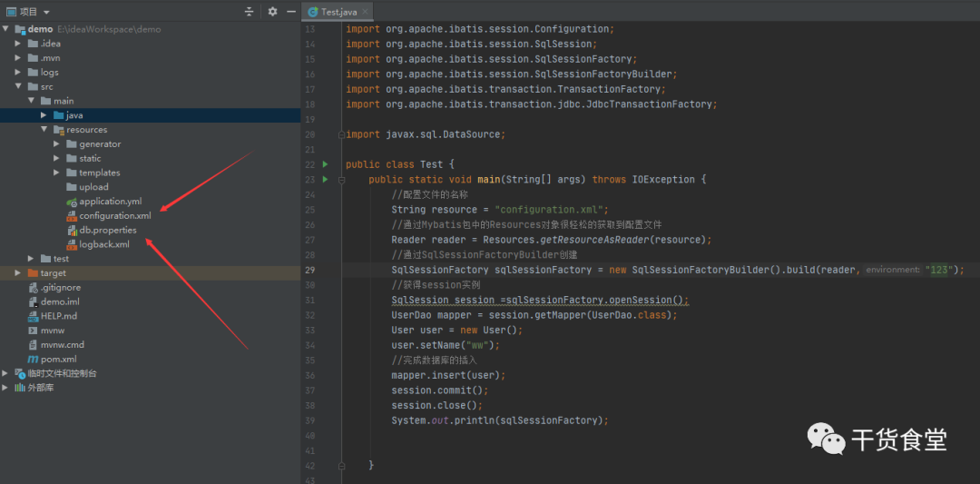Select pom.xml Maven file icon
Viewport: 980px width, 484px height.
(34, 359)
